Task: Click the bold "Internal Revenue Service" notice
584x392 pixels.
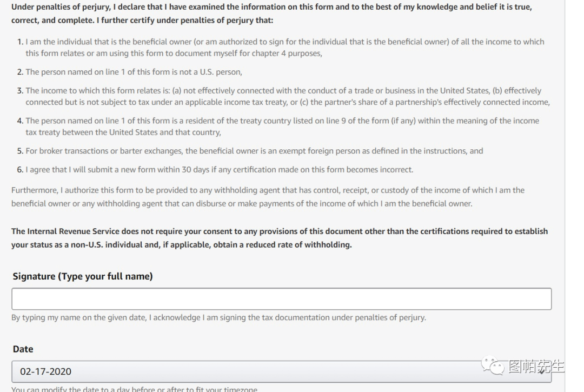Action: point(278,238)
